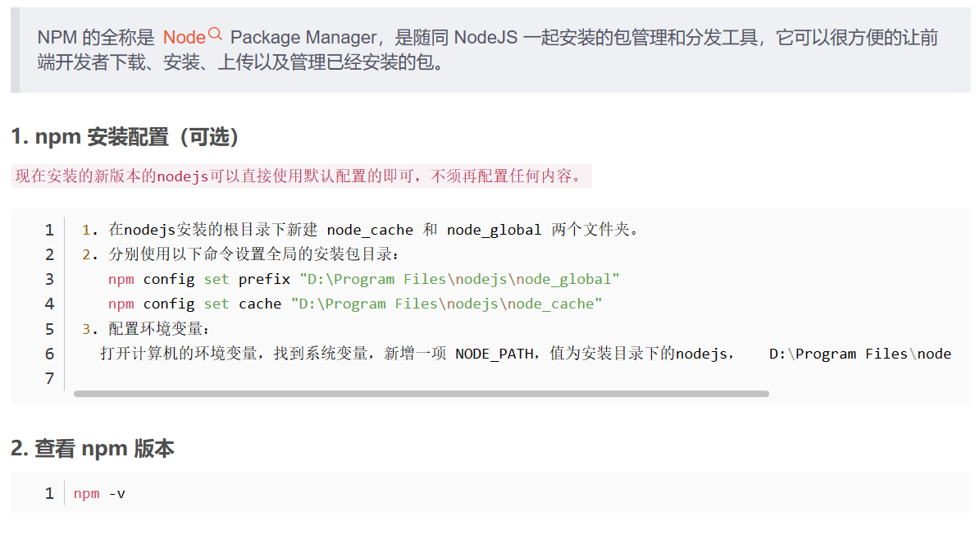Click the NODE_PATH text in line 6
The image size is (980, 535).
491,354
